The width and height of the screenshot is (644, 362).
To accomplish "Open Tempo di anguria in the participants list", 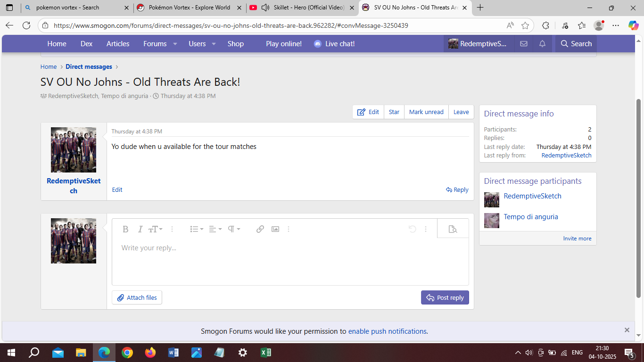I will click(531, 217).
